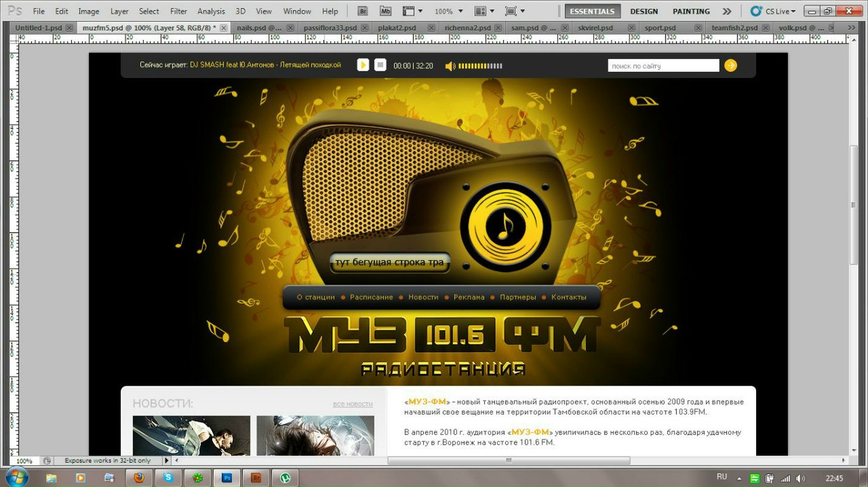Screen dimensions: 868x487
Task: Open Firefox from the Windows taskbar
Action: click(x=138, y=478)
